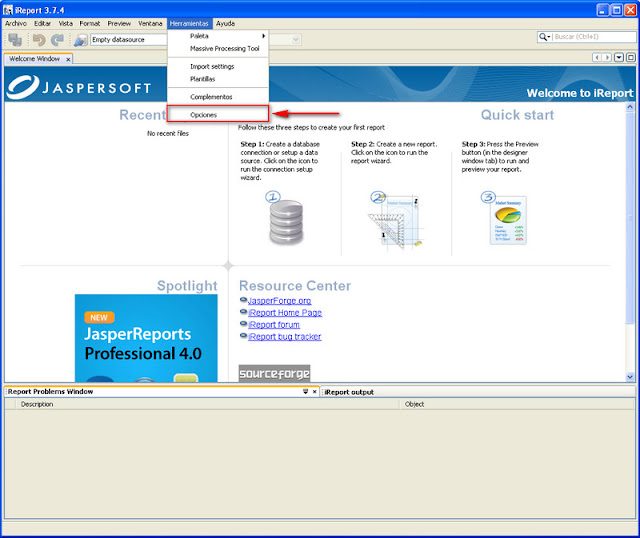Screen dimensions: 640x538
Task: Open the Ayuda menu
Action: [225, 24]
